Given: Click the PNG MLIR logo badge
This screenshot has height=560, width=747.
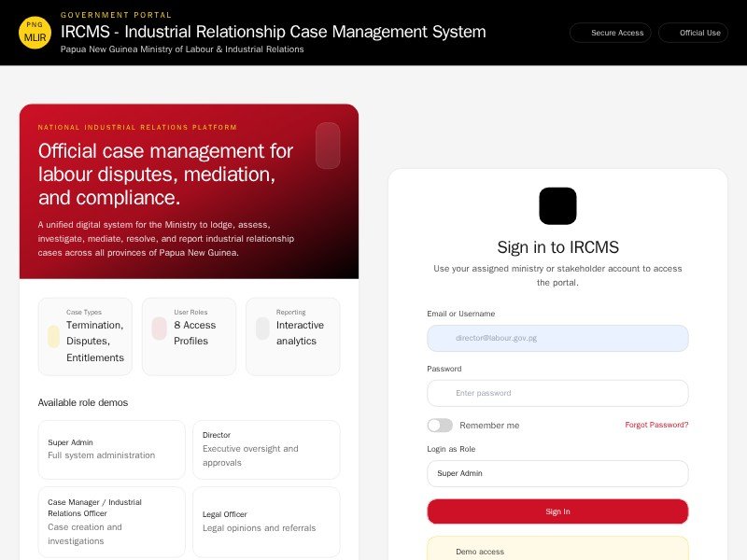Looking at the screenshot, I should pyautogui.click(x=35, y=33).
